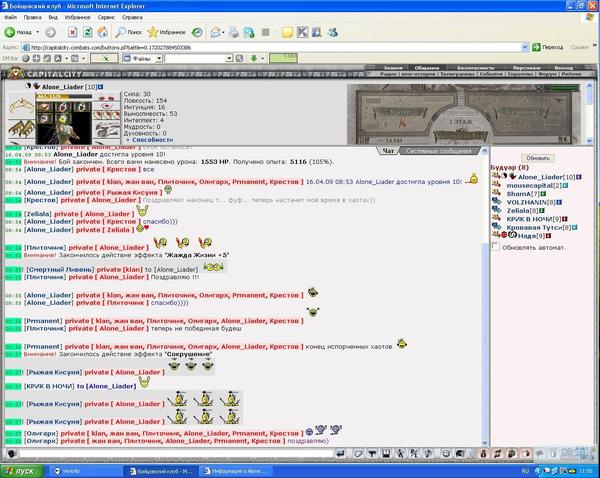Click the Рейтинг link in game header
The image size is (600, 478).
pos(571,74)
